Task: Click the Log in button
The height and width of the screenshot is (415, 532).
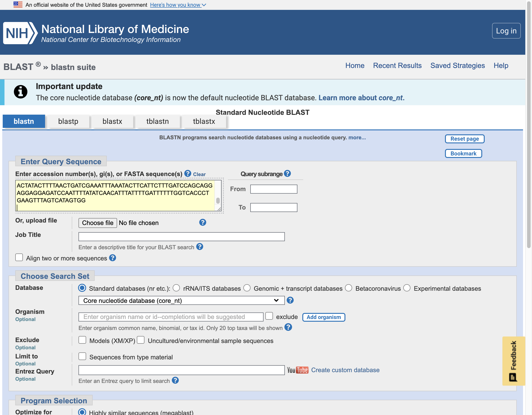Action: coord(506,31)
